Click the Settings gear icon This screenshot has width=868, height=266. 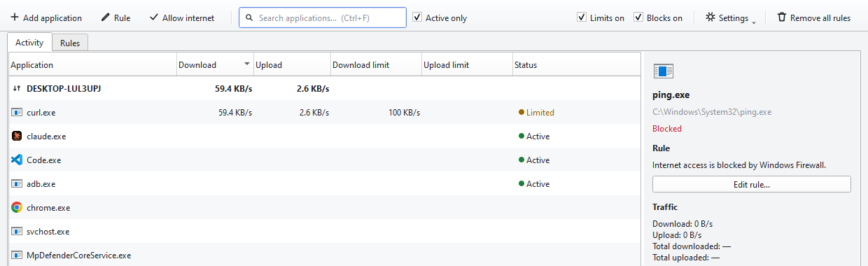pos(710,17)
